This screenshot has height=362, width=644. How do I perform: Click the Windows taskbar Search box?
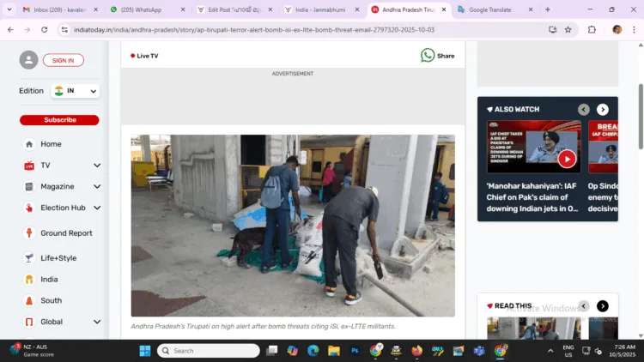pyautogui.click(x=209, y=351)
